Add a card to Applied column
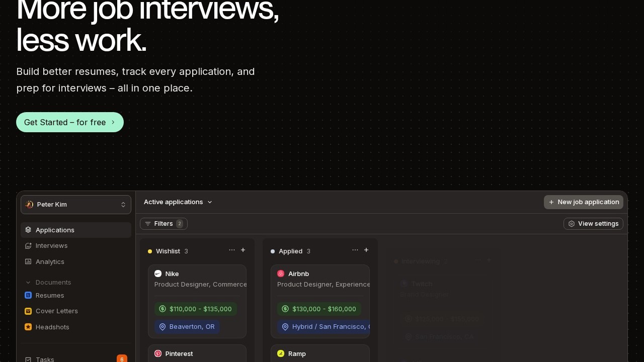644x362 pixels. tap(366, 250)
